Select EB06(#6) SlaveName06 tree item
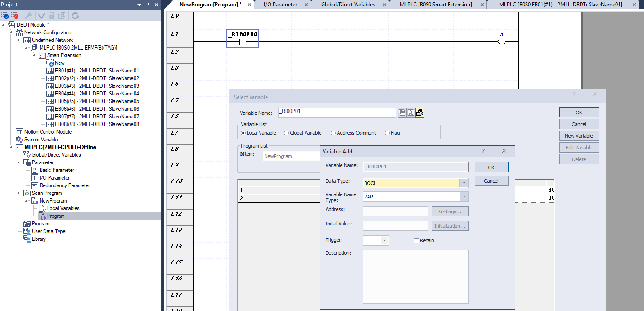 pyautogui.click(x=93, y=109)
